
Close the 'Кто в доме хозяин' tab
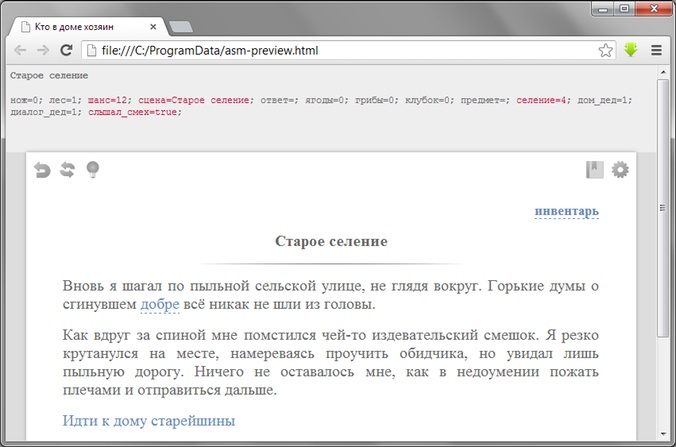click(153, 27)
